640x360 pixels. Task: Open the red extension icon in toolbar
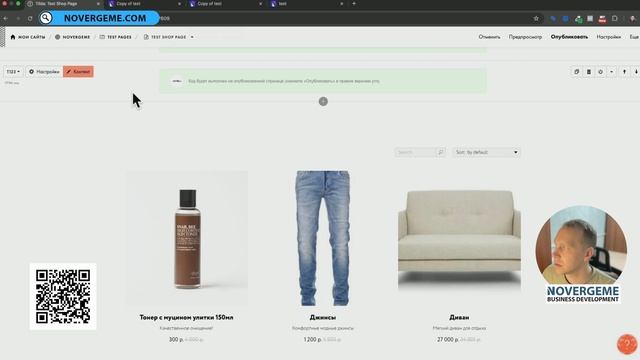point(602,18)
